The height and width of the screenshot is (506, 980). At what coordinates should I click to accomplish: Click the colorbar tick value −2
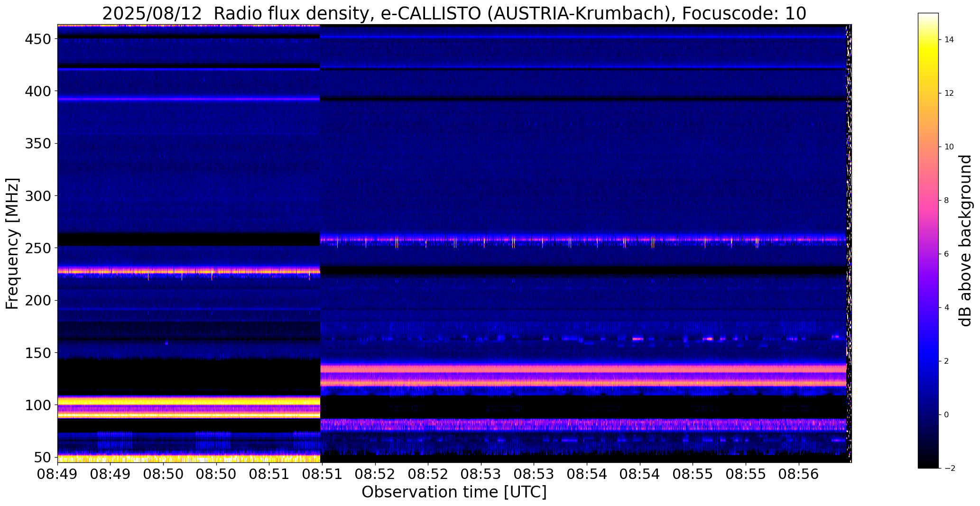click(x=950, y=469)
